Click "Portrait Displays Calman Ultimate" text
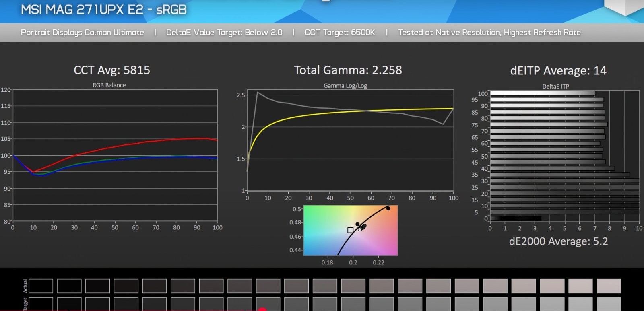This screenshot has width=644, height=311. point(83,33)
